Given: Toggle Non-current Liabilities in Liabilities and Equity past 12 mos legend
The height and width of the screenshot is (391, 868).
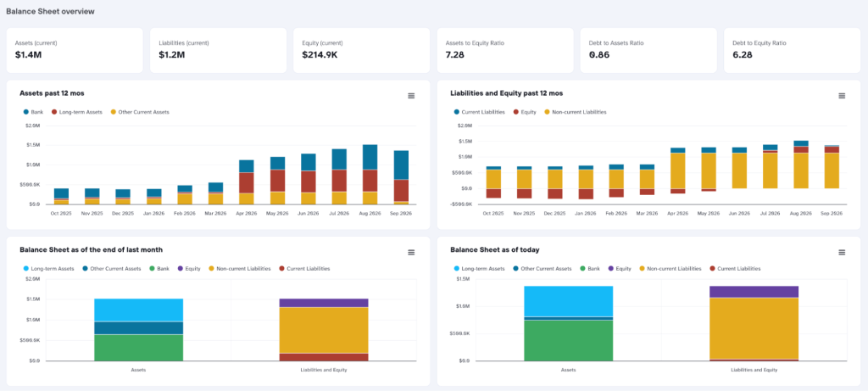Looking at the screenshot, I should (576, 112).
